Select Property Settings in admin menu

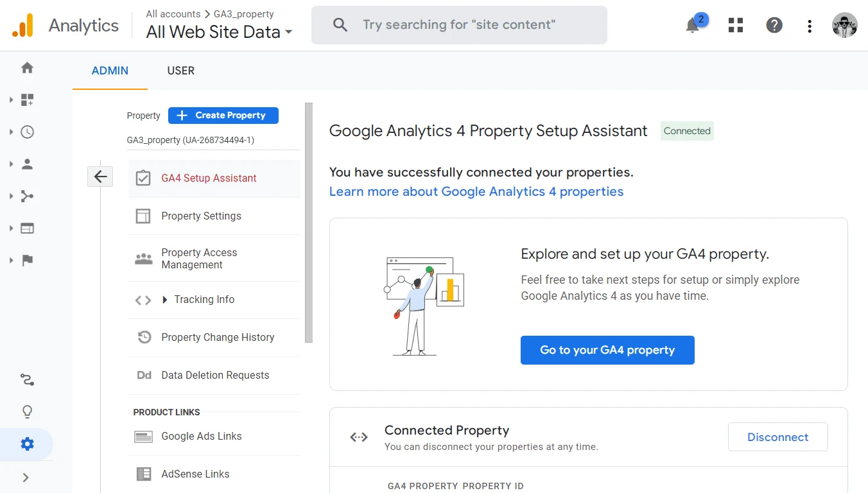[201, 216]
